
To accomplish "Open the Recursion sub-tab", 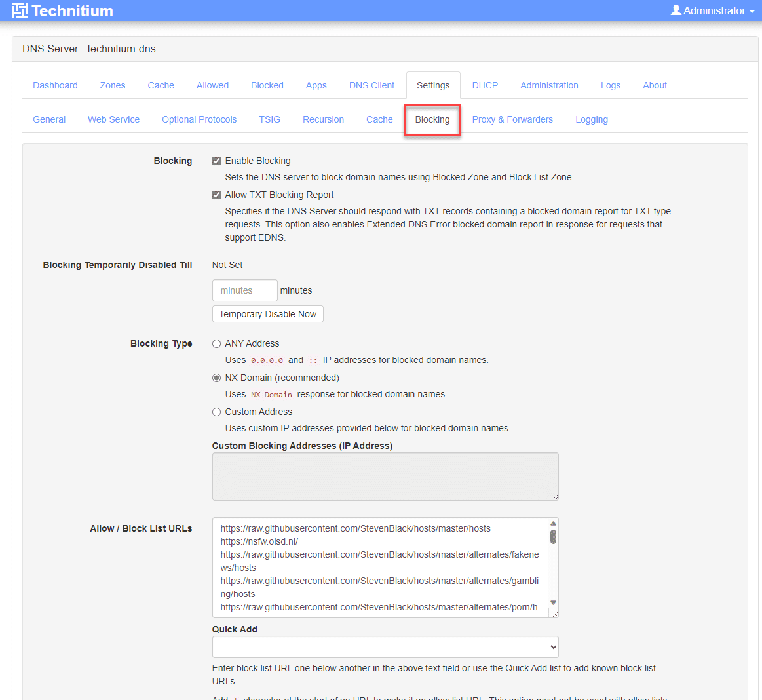I will click(323, 119).
